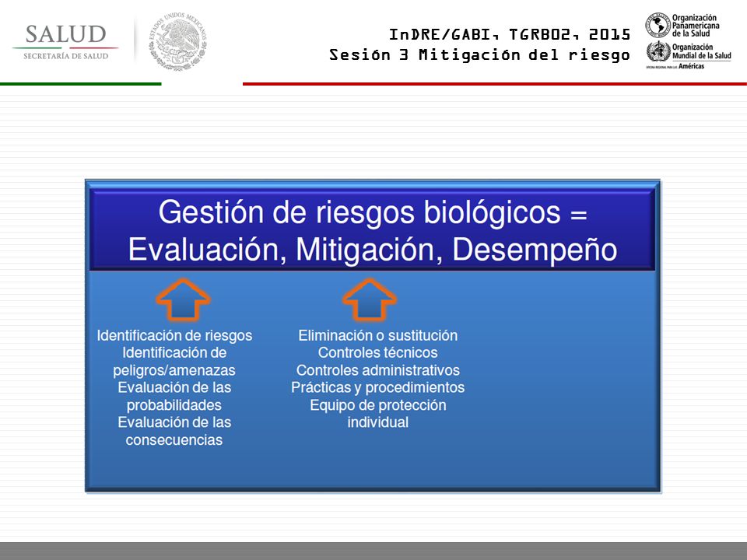Select the text 'peligros/amenazas'

coord(174,370)
